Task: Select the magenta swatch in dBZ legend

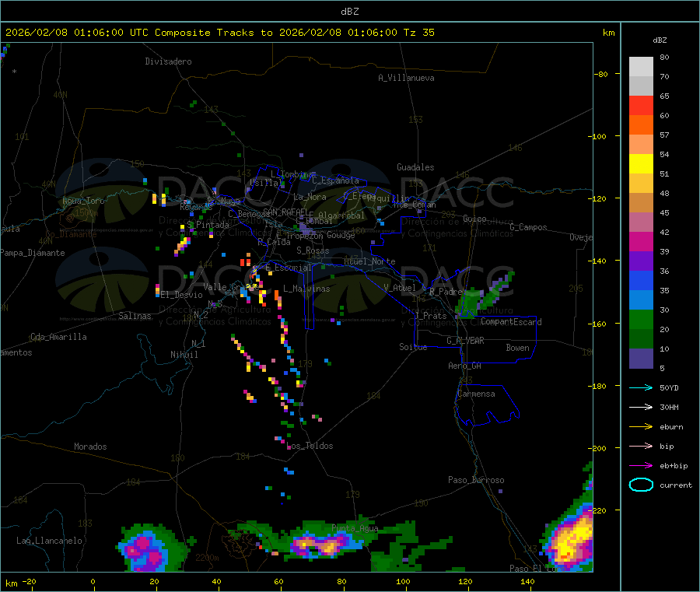Action: coord(641,241)
